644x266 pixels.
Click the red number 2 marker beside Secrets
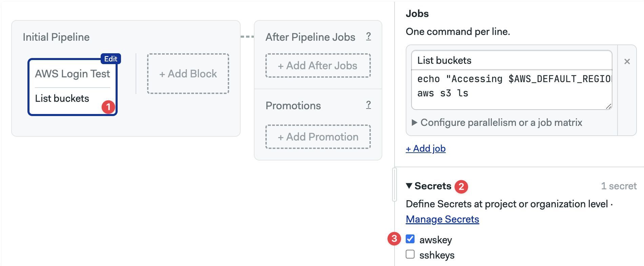tap(461, 186)
